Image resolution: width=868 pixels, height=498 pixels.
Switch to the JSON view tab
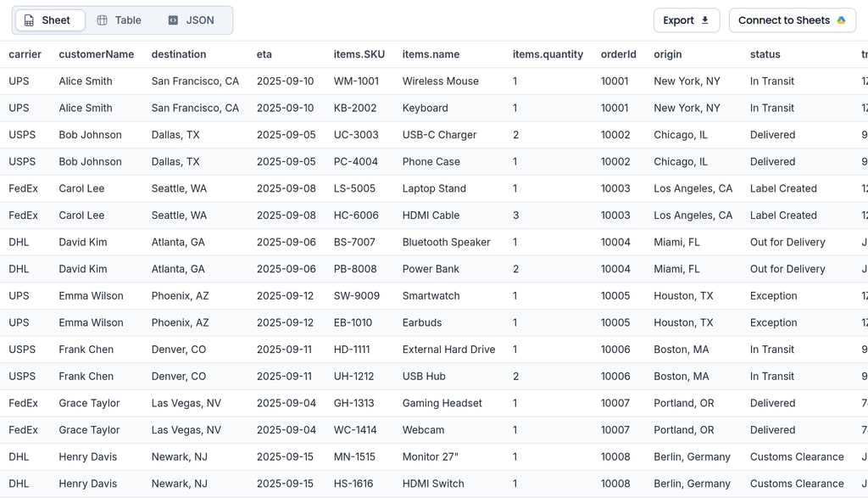[191, 20]
